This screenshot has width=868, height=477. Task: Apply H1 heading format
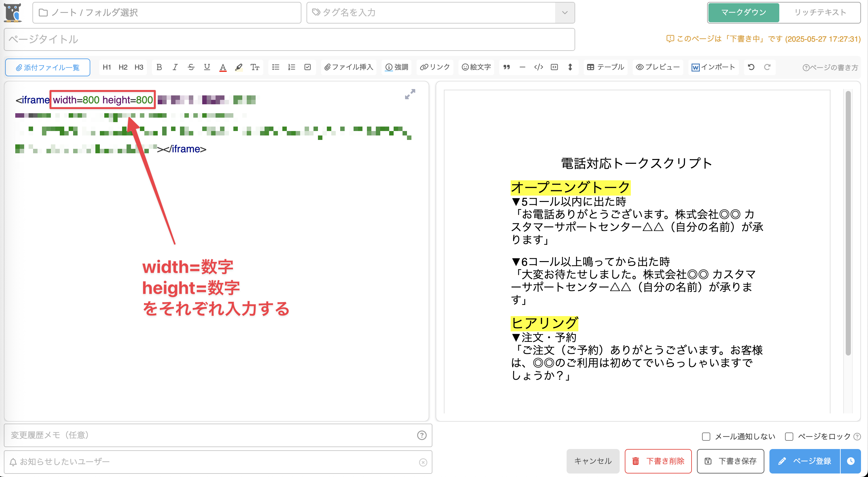point(107,67)
